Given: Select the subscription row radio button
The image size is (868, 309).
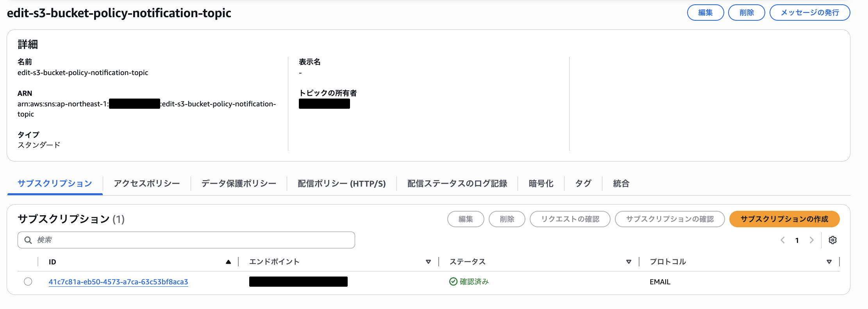Looking at the screenshot, I should pos(28,282).
